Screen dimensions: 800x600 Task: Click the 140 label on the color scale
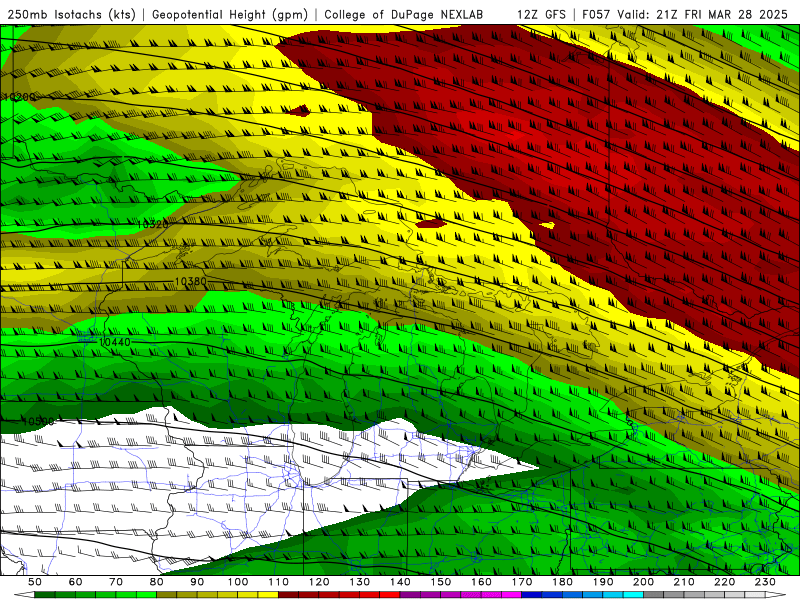pos(400,582)
